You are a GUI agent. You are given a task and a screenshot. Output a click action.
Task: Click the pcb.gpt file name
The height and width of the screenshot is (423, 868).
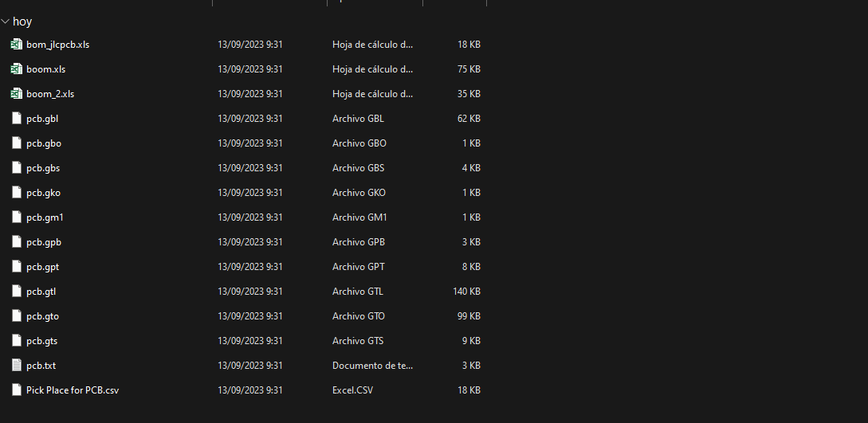[x=42, y=267]
